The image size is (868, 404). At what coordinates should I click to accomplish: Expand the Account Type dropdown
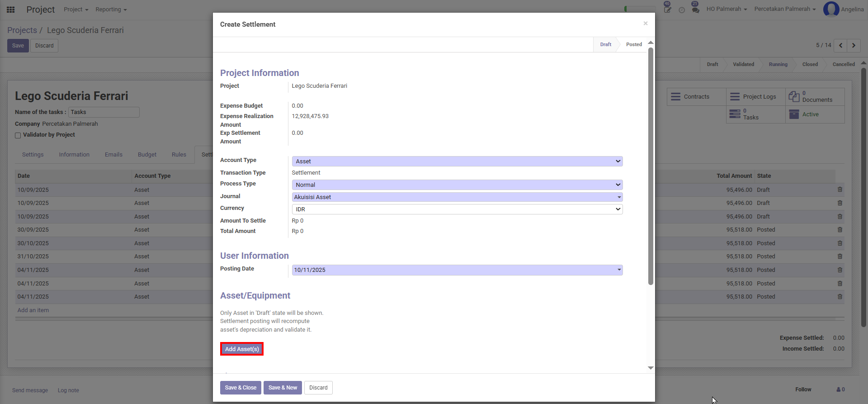(x=457, y=162)
